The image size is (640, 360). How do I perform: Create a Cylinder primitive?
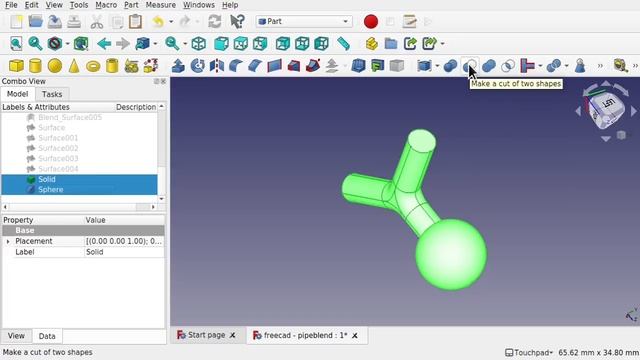point(36,66)
